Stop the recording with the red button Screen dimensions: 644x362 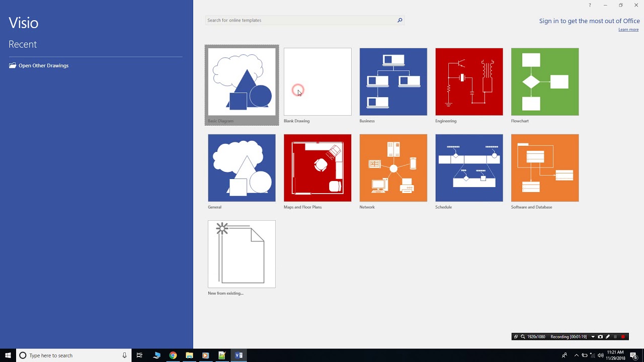click(x=623, y=336)
